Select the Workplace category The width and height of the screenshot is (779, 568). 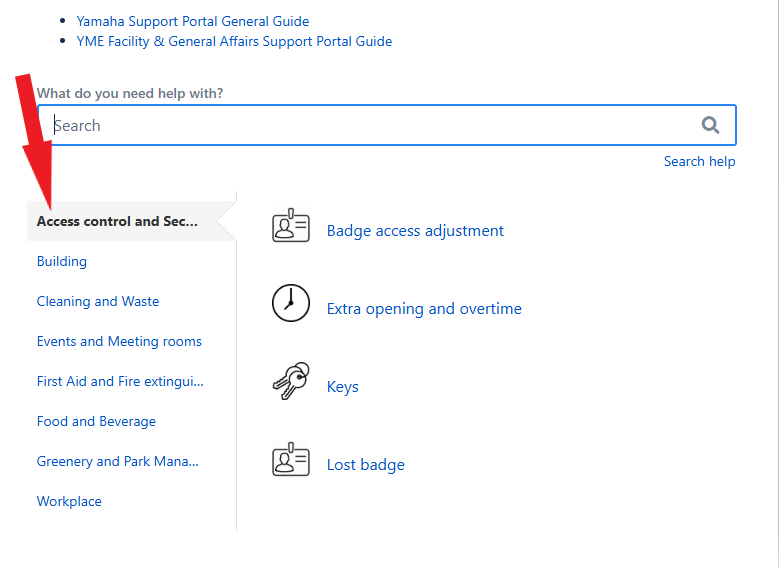[69, 501]
